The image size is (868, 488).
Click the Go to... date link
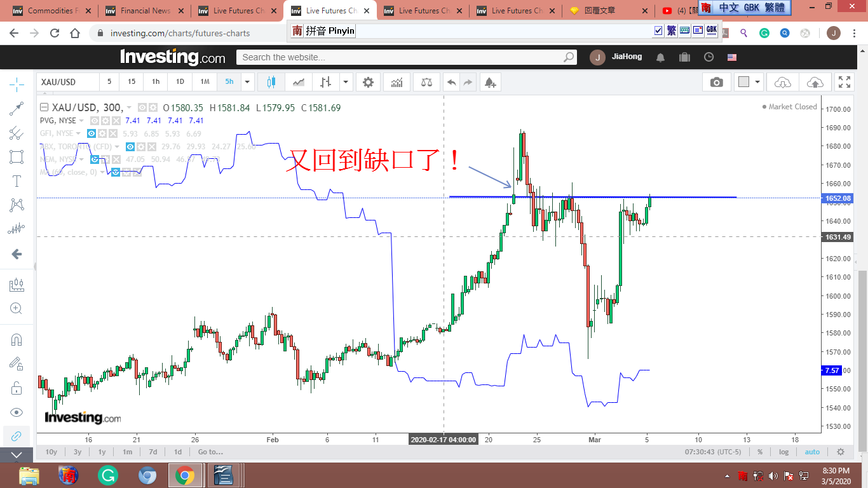[210, 452]
